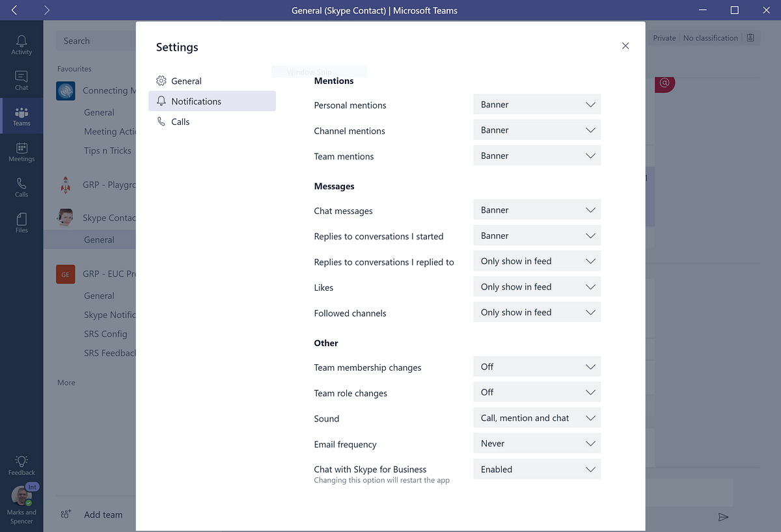
Task: Click the Favourites heading
Action: pyautogui.click(x=74, y=69)
